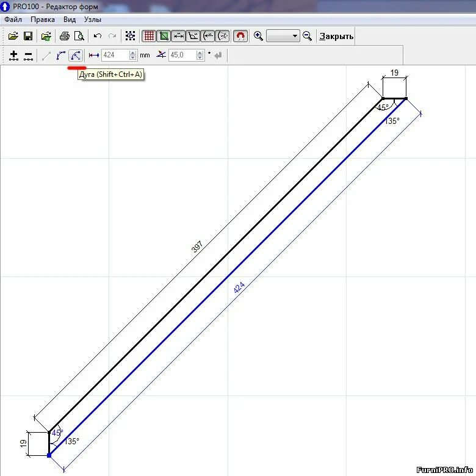Select the blue node at bottom-left corner
This screenshot has height=476, width=476.
pos(49,455)
